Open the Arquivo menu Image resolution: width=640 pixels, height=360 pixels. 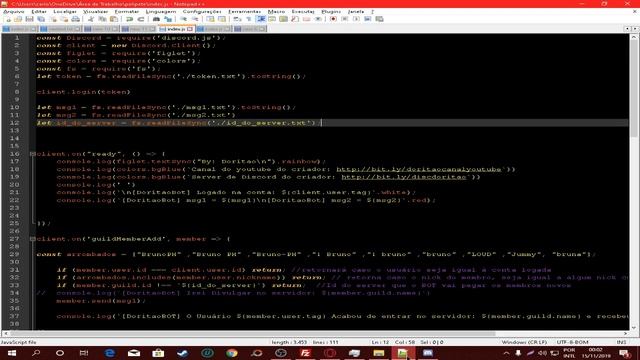click(13, 11)
